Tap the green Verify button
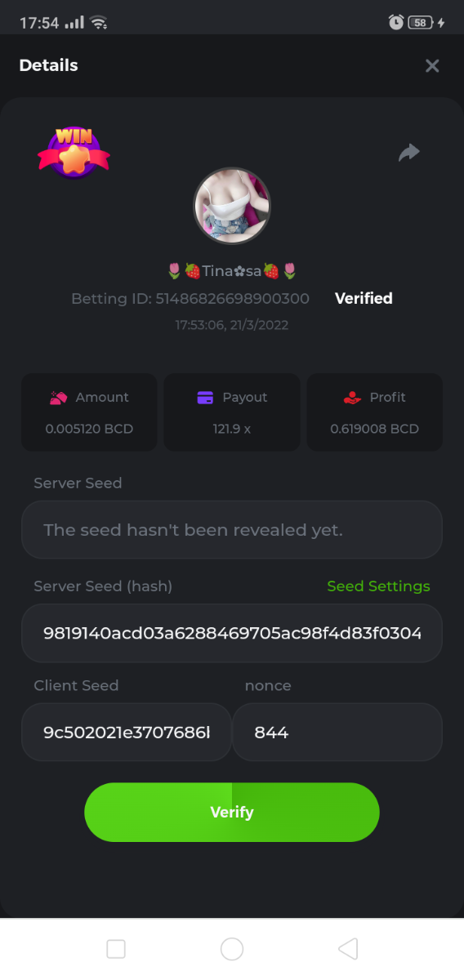Screen dimensions: 464x980 tap(232, 813)
